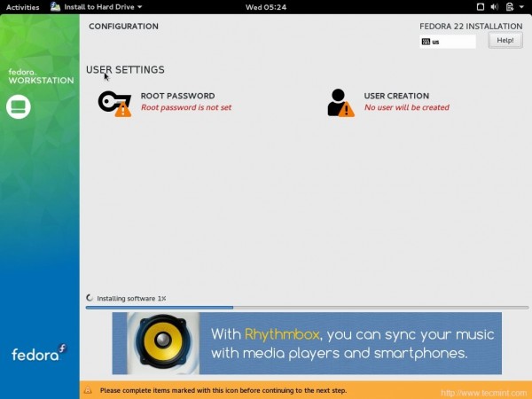Screen dimensions: 532x399
Task: Click the installing software spinner icon
Action: [x=90, y=298]
